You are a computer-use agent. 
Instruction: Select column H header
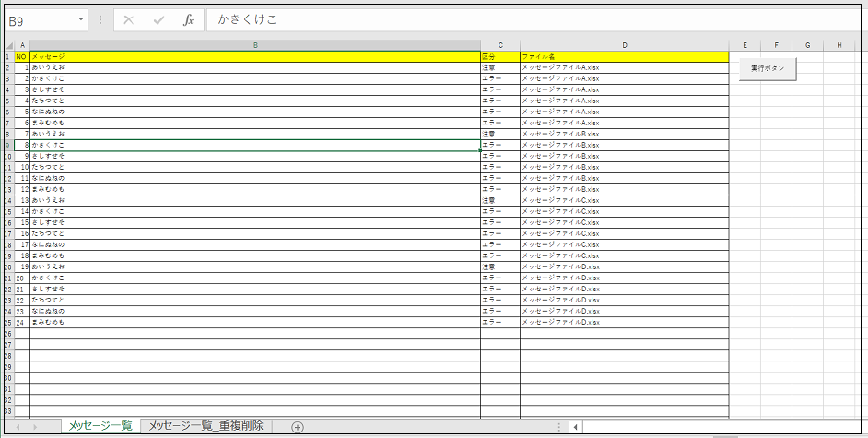click(839, 45)
